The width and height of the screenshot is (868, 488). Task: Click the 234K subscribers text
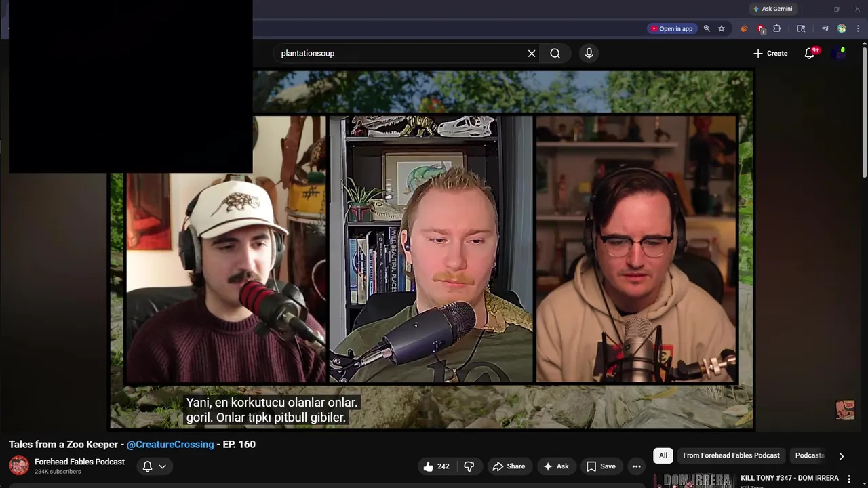(x=58, y=472)
